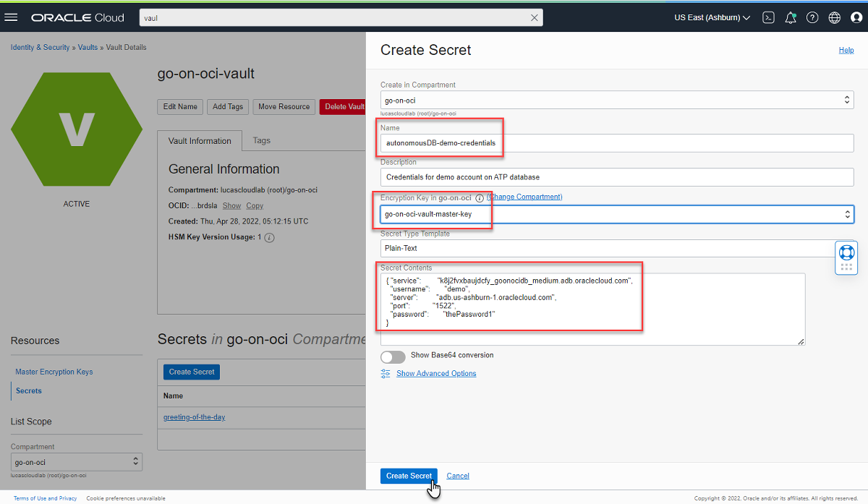Image resolution: width=868 pixels, height=504 pixels.
Task: Open the notifications bell
Action: click(791, 17)
